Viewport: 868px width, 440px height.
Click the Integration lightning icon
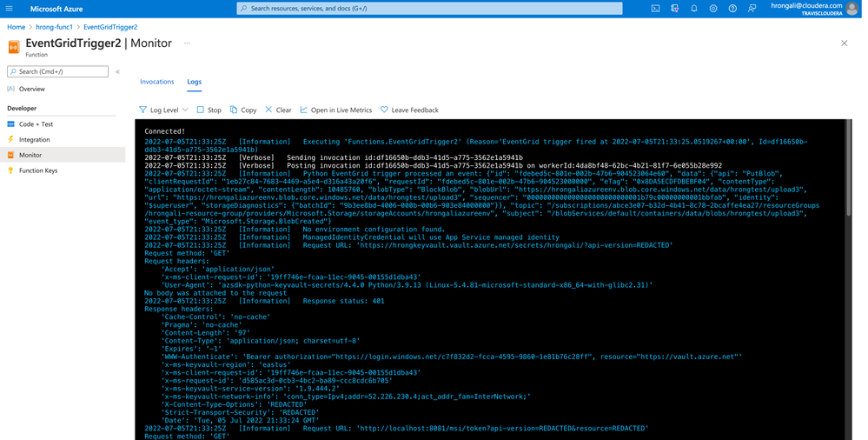click(11, 140)
